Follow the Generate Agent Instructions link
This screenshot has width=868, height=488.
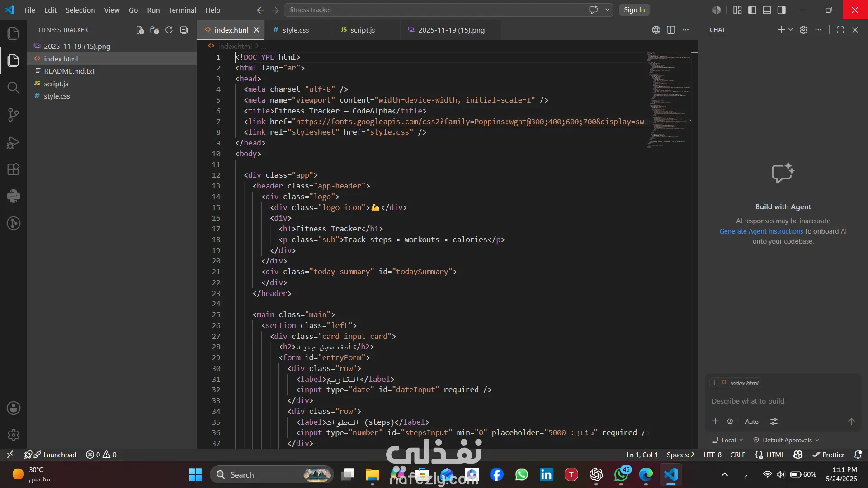click(761, 231)
